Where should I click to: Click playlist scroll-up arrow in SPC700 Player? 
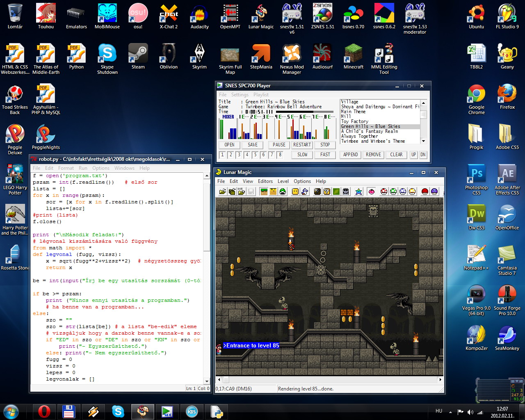(x=424, y=103)
